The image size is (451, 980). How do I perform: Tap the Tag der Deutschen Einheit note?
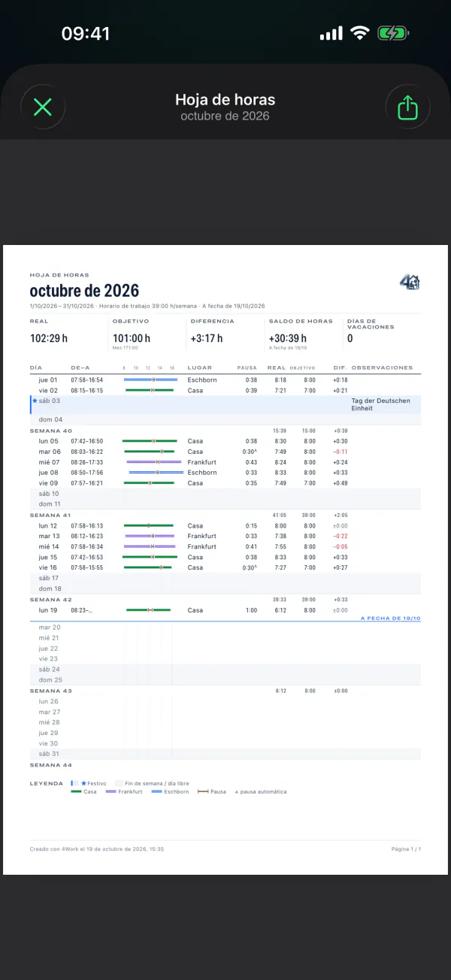click(x=381, y=404)
